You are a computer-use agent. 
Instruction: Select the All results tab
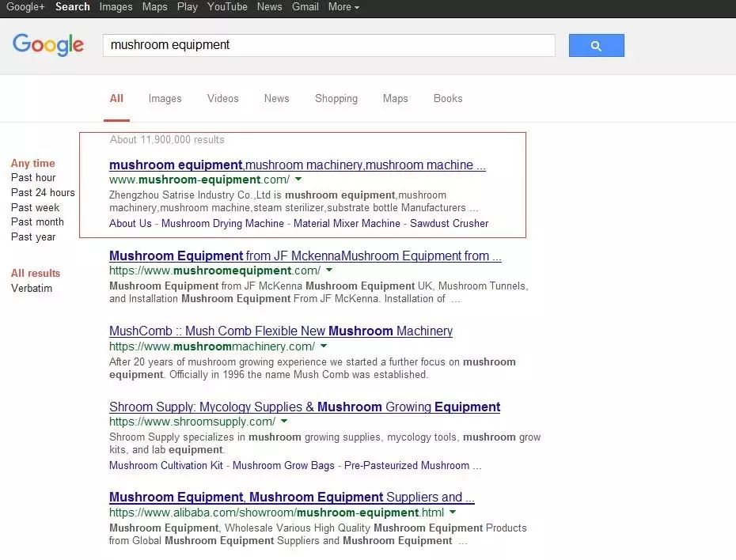coord(116,99)
